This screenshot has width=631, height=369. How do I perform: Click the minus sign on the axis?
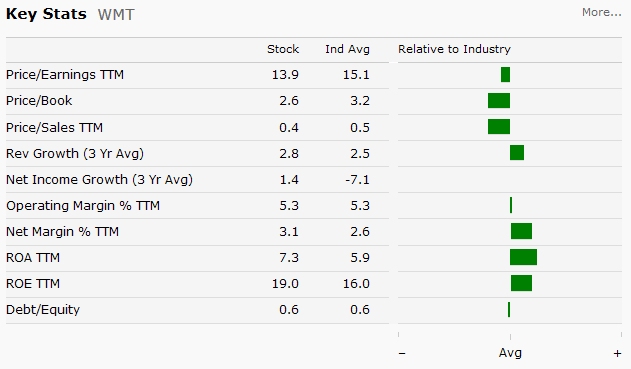click(x=402, y=353)
